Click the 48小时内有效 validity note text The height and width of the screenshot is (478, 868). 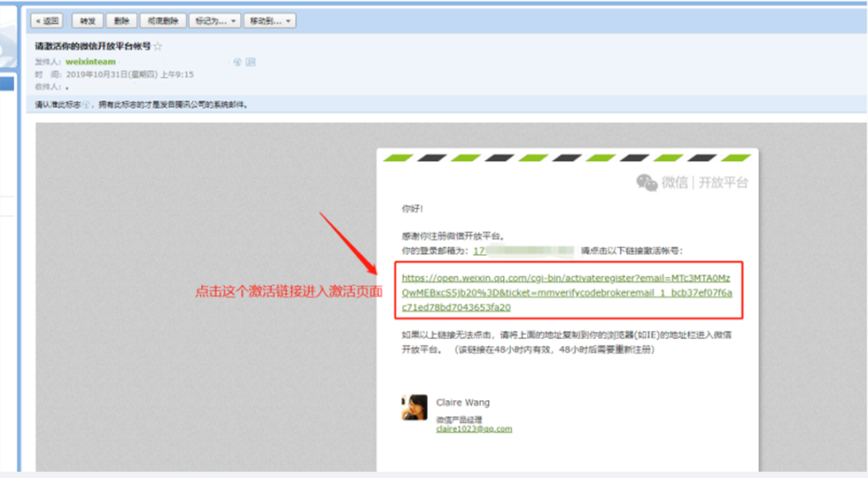[x=555, y=350]
